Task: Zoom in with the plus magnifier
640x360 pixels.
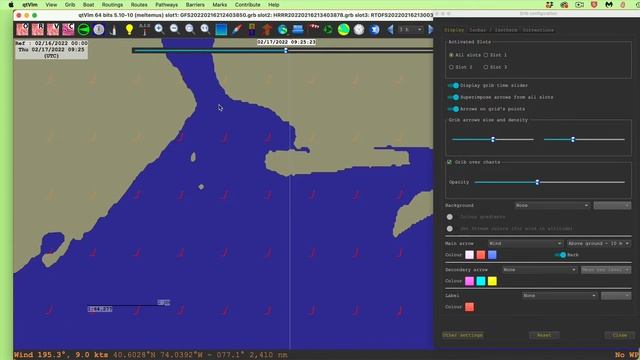Action: [x=159, y=29]
